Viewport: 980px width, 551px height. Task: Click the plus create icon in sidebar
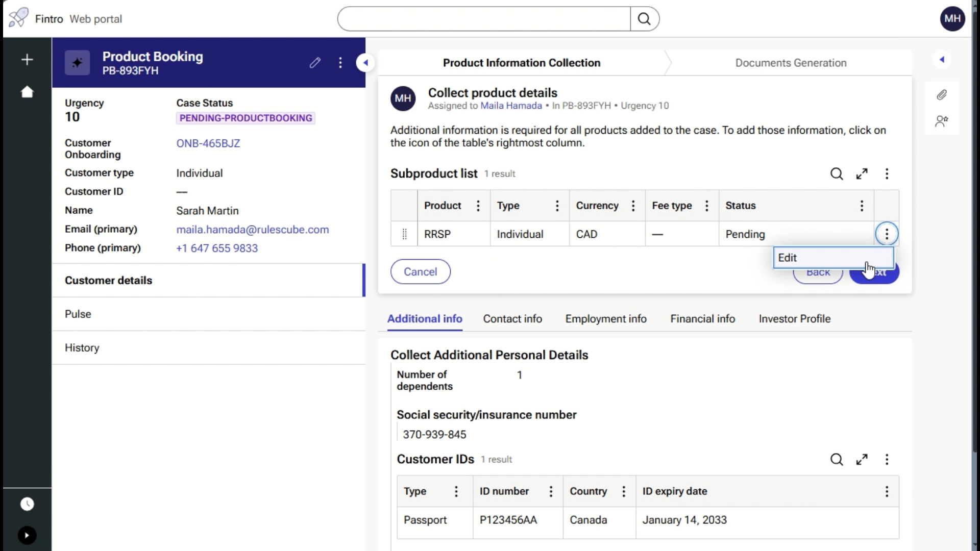(x=27, y=60)
